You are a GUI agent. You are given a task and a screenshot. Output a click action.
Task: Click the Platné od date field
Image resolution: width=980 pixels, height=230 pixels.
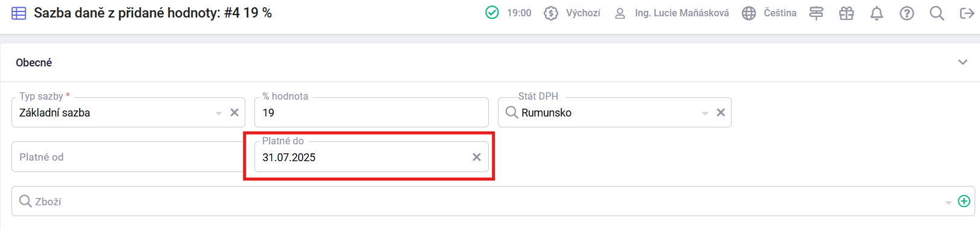[127, 157]
